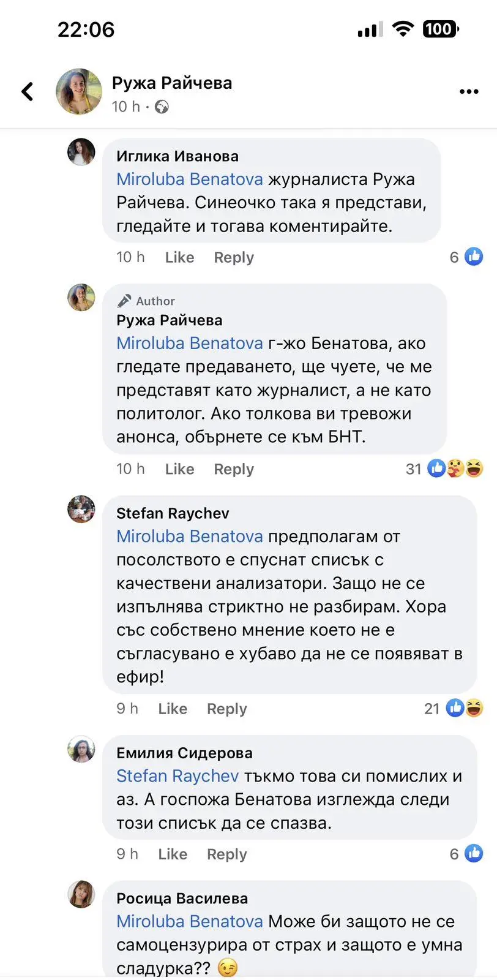Reply to the Author's comment

point(234,469)
